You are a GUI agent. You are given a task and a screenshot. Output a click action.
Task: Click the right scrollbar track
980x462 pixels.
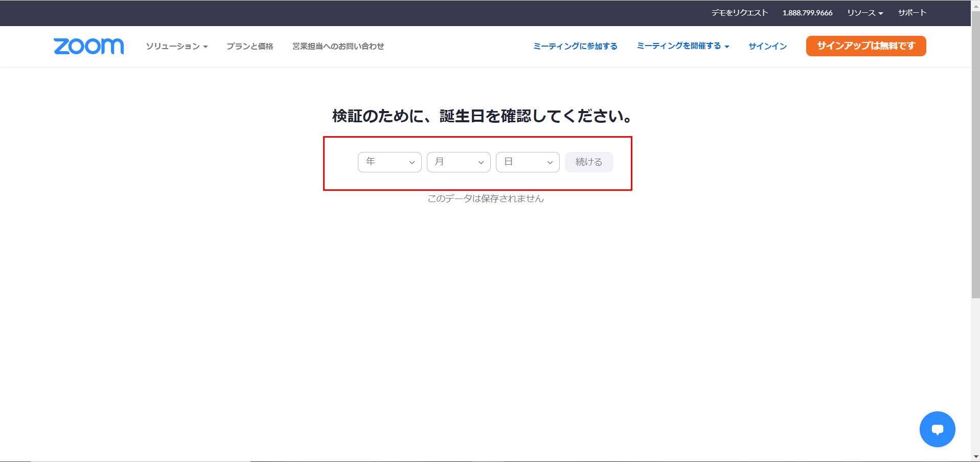[x=974, y=230]
